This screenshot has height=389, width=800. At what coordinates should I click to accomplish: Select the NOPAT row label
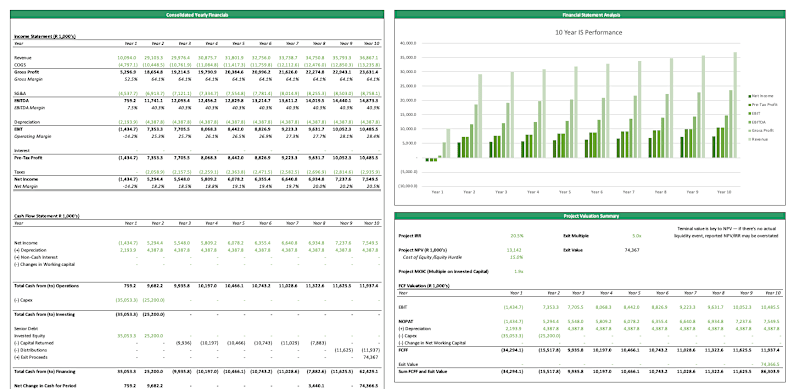[405, 322]
